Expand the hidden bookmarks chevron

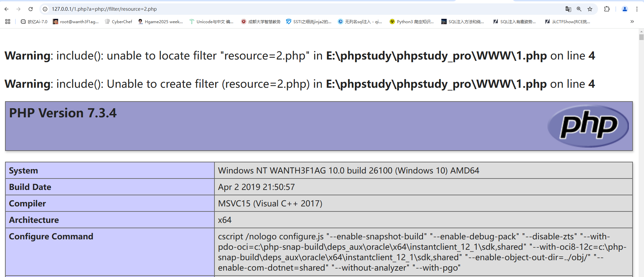(x=632, y=22)
